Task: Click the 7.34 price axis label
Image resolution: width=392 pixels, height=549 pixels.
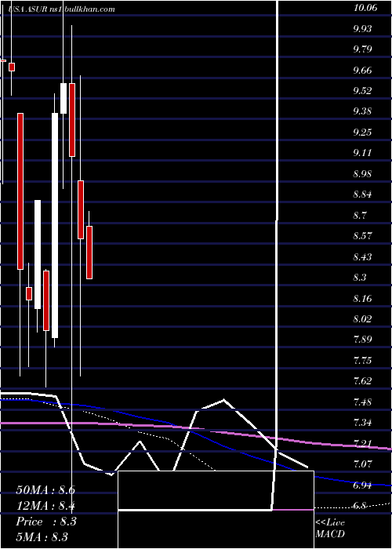Action: point(362,422)
